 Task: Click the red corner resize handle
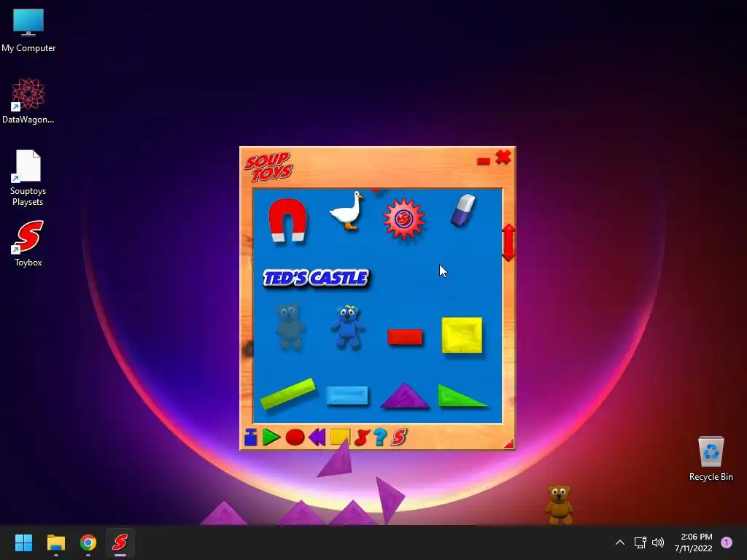(508, 444)
